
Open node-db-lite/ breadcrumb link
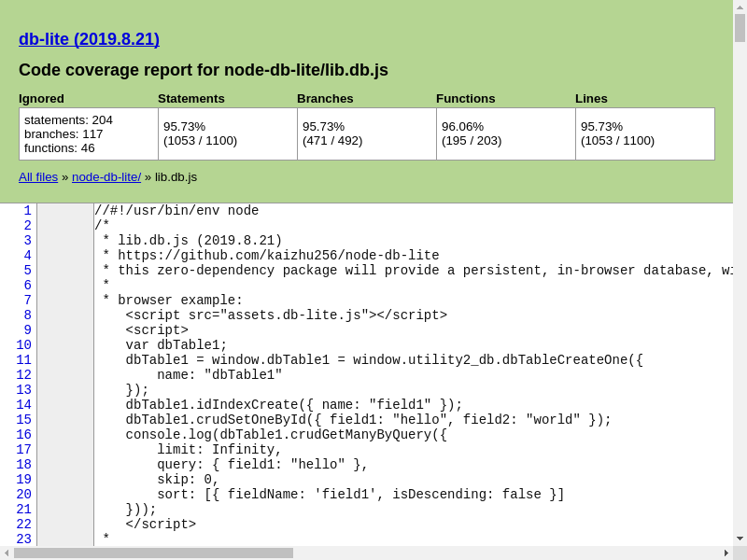click(x=106, y=177)
